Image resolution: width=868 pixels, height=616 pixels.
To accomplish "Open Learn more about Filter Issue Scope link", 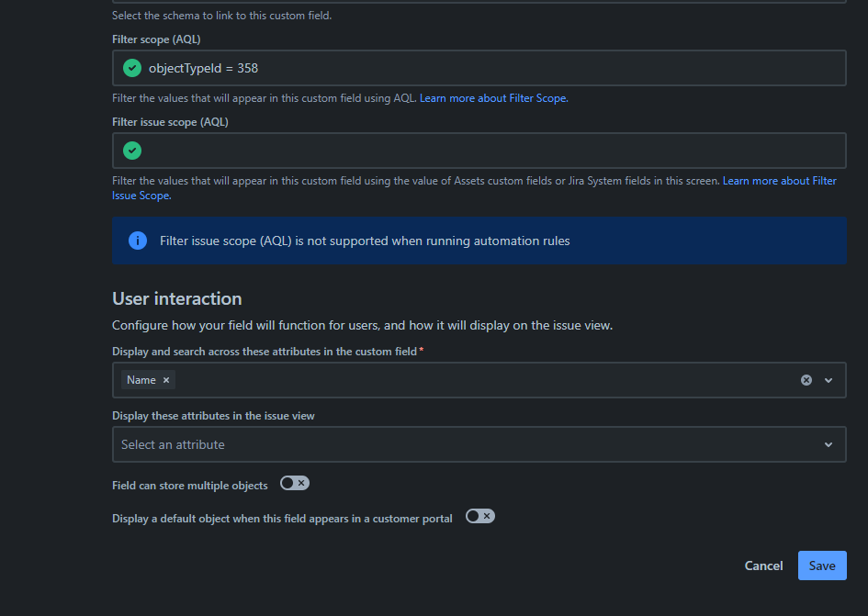I will point(474,188).
